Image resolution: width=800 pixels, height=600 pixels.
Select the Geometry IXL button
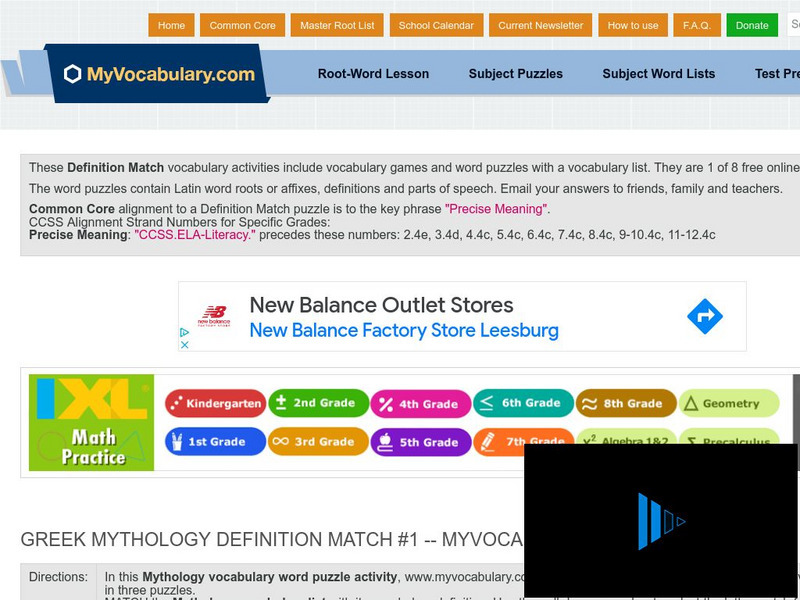[x=729, y=404]
